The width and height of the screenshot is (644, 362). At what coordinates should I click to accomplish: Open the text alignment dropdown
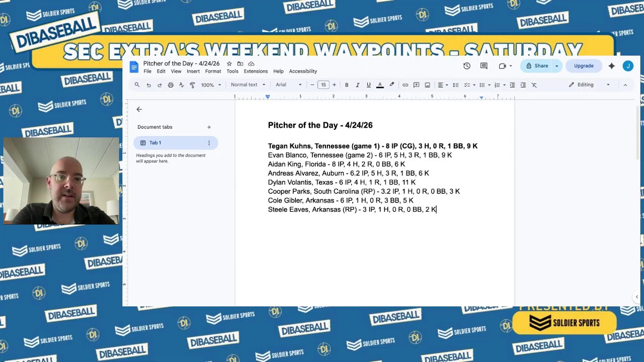(x=442, y=85)
